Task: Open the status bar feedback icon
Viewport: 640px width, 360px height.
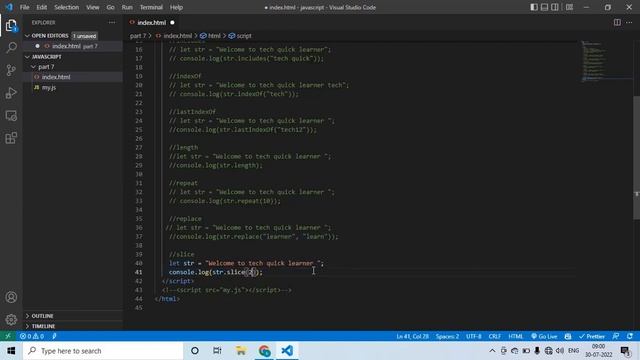Action: pos(616,336)
